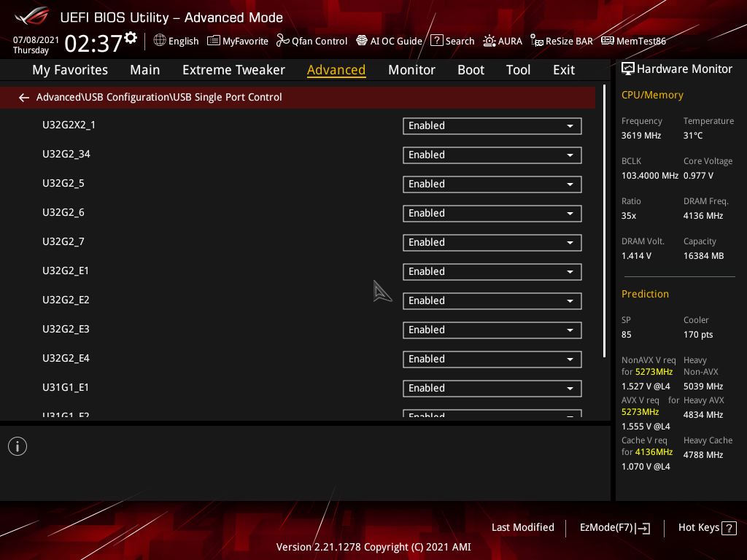This screenshot has width=747, height=560.
Task: Click Version 2.21.1278 copyright text
Action: click(x=373, y=547)
